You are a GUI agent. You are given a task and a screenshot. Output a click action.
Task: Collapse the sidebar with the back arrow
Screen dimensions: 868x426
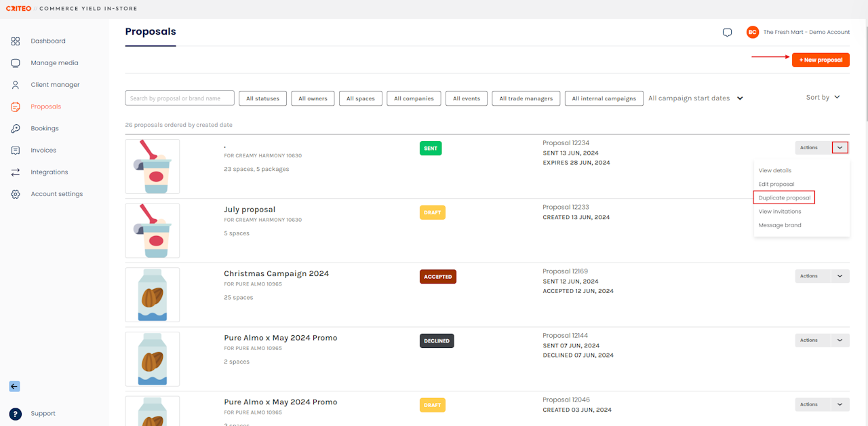click(x=14, y=387)
